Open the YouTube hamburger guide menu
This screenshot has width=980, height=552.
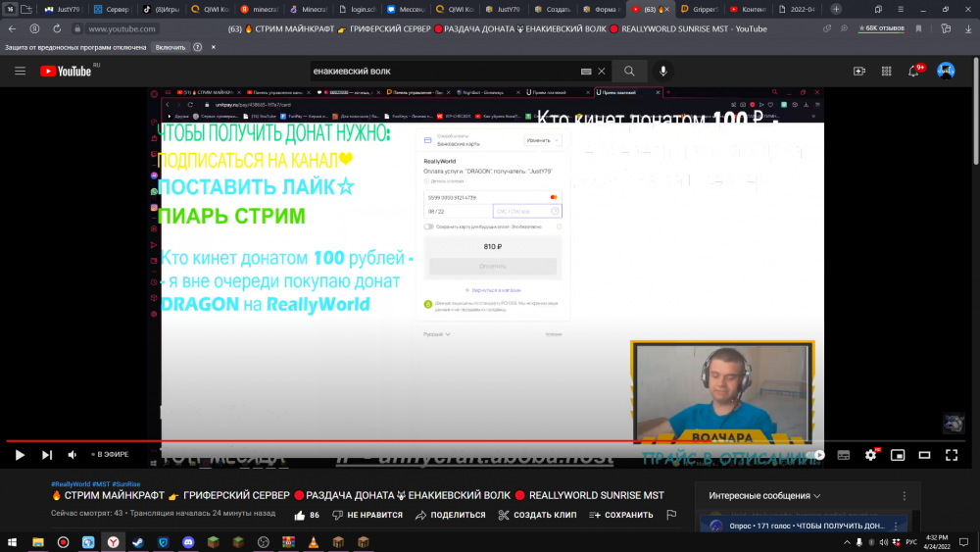click(20, 72)
